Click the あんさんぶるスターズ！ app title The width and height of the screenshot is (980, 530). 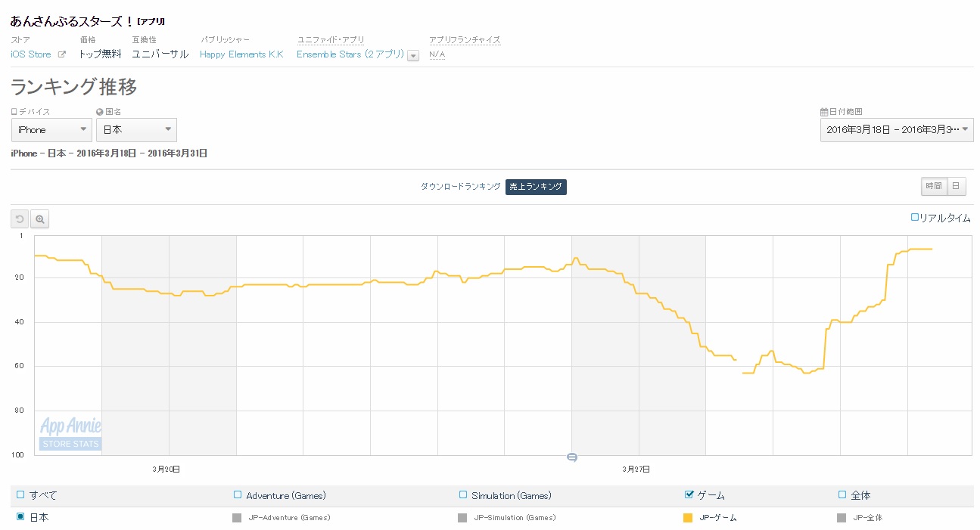73,21
